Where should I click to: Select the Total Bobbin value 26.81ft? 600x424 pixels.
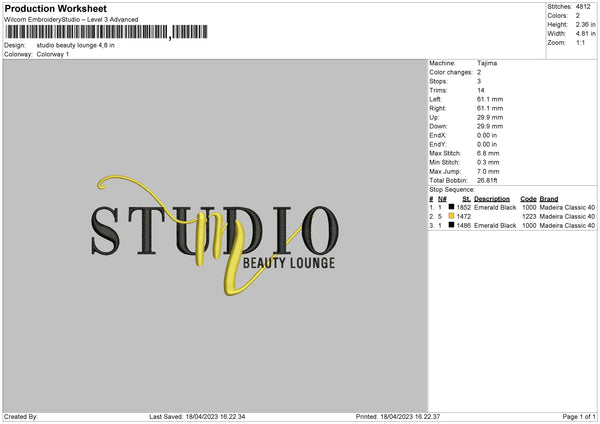487,181
